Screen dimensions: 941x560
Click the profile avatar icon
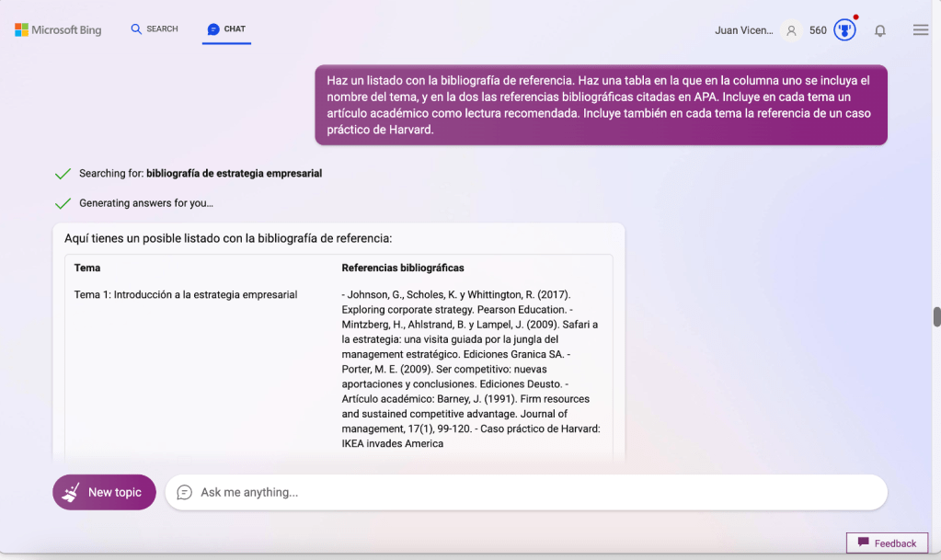click(790, 30)
